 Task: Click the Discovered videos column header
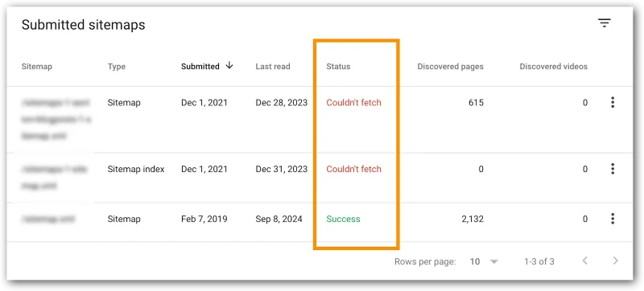point(553,67)
